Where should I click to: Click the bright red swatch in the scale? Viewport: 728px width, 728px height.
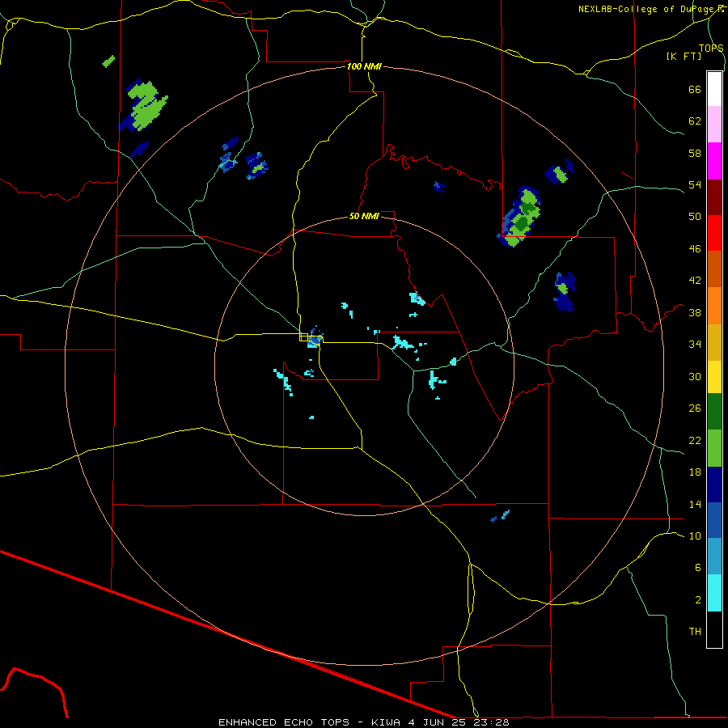coord(714,233)
